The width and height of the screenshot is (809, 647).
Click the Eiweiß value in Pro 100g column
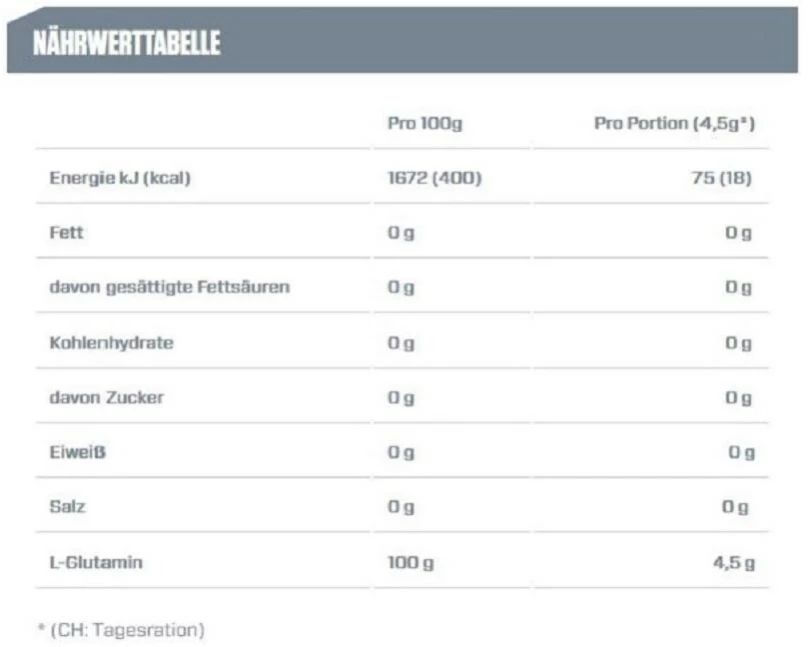click(x=401, y=452)
